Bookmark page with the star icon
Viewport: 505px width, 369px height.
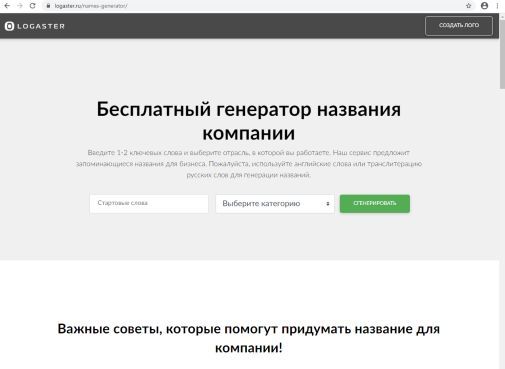[468, 6]
